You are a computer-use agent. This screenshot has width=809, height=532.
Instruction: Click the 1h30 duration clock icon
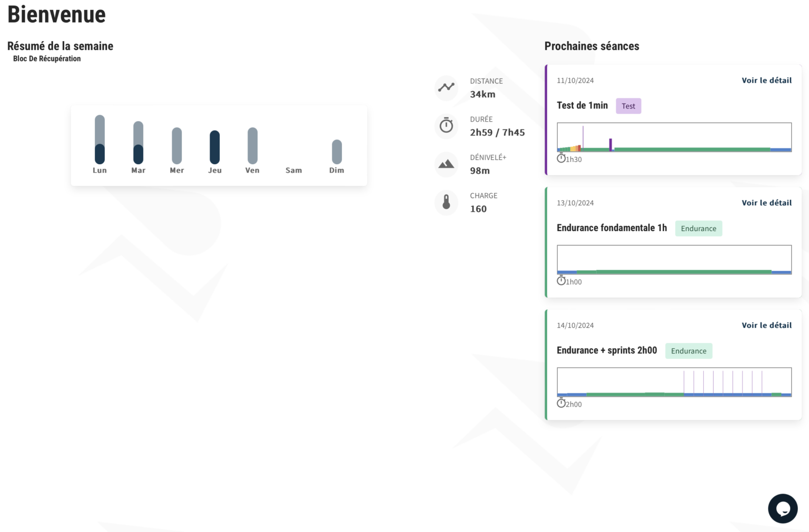point(561,158)
